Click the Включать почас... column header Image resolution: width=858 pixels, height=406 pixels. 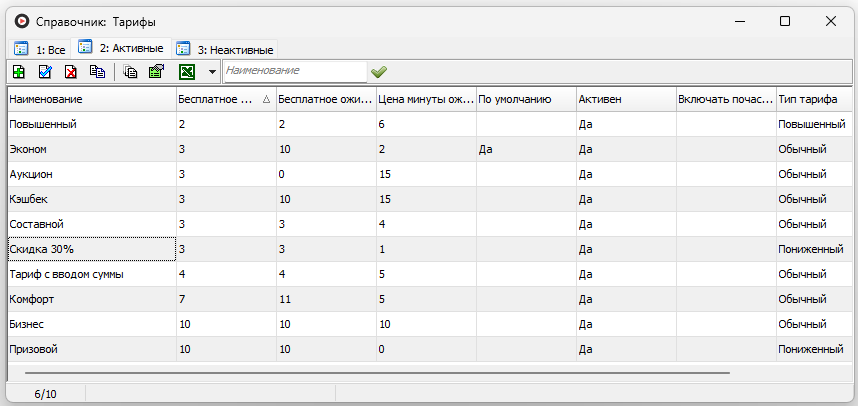pyautogui.click(x=726, y=100)
